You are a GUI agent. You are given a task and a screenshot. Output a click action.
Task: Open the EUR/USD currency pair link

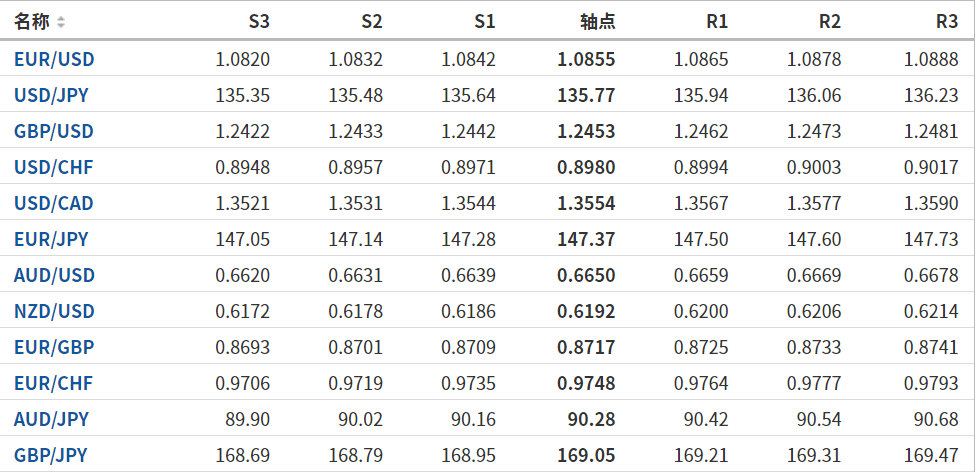54,59
